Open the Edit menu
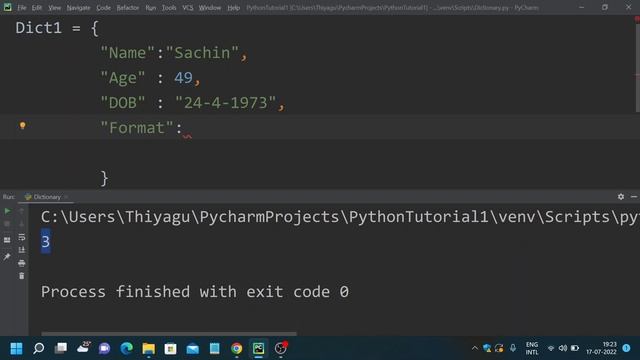 pyautogui.click(x=37, y=8)
